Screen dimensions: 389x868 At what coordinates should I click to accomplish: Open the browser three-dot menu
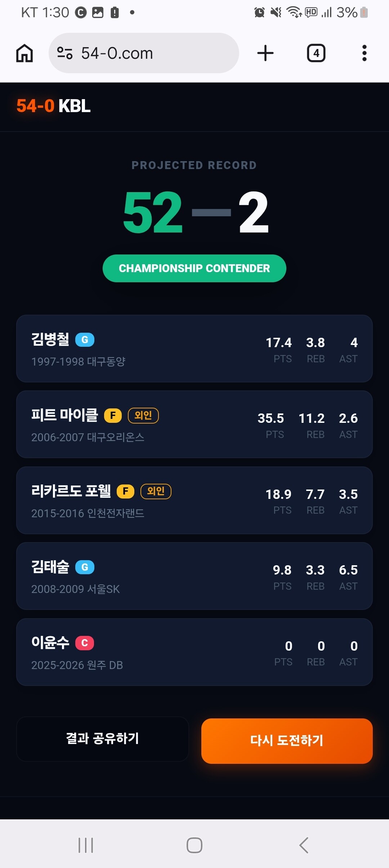click(365, 53)
